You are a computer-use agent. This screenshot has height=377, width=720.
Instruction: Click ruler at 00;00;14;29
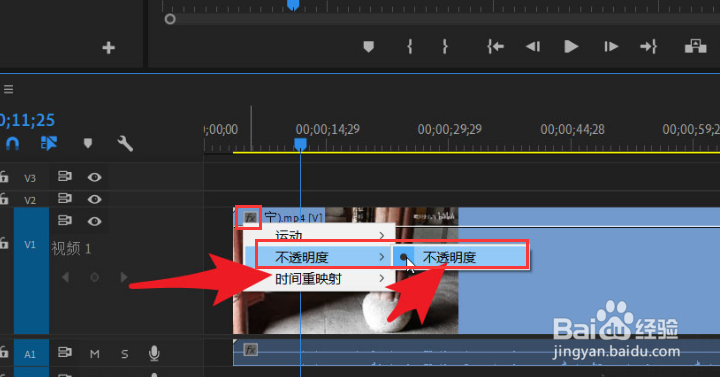coord(327,129)
